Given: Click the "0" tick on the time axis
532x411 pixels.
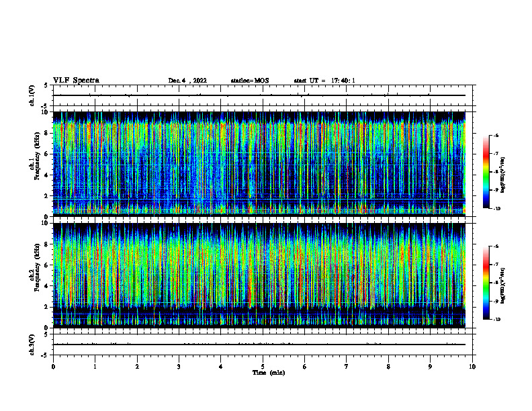Looking at the screenshot, I should [53, 367].
